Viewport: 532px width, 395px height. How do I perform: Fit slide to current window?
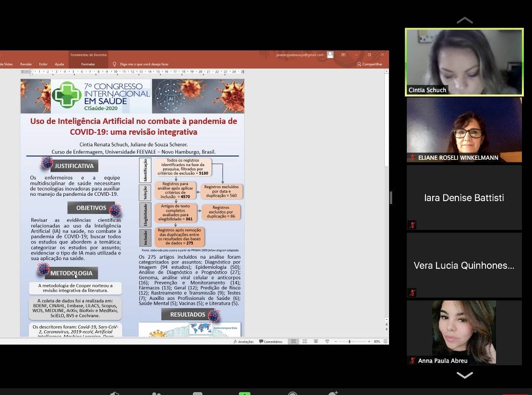[385, 342]
